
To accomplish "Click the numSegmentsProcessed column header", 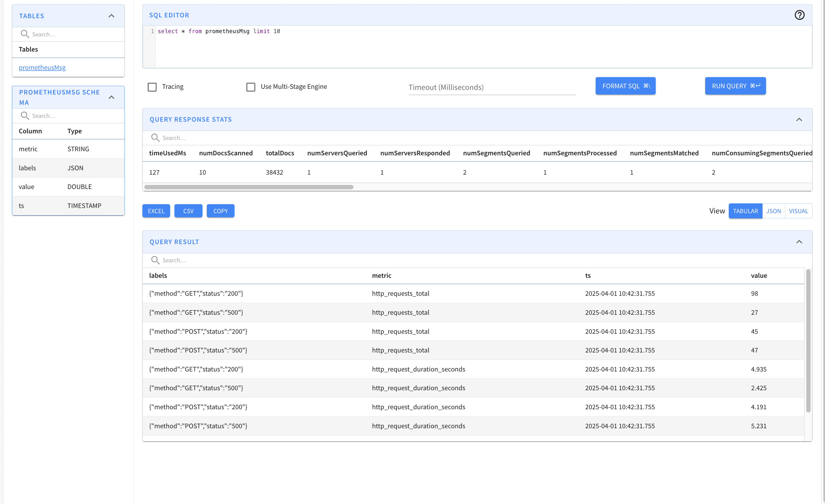I will coord(580,153).
